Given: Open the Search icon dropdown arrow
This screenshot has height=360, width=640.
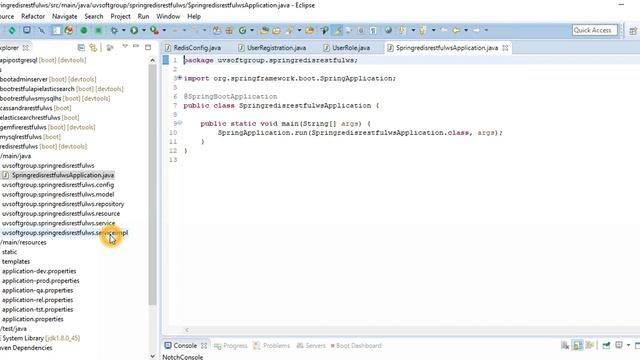Looking at the screenshot, I should pyautogui.click(x=299, y=30).
